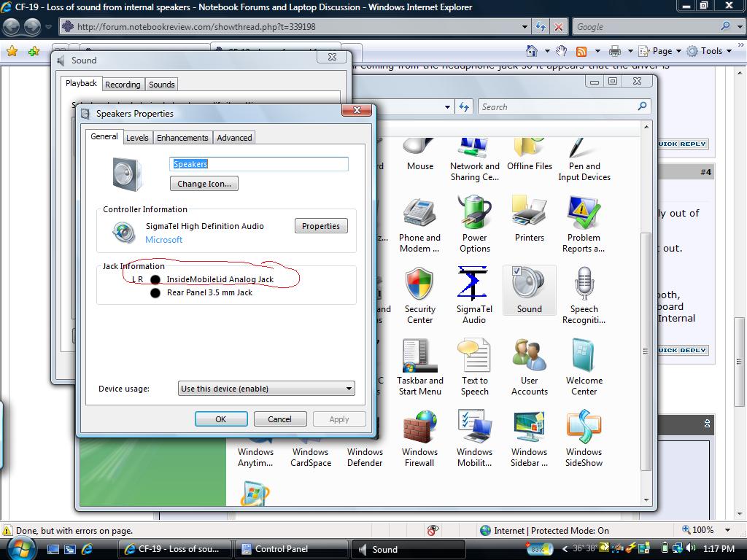Click controller Properties button

pos(321,226)
